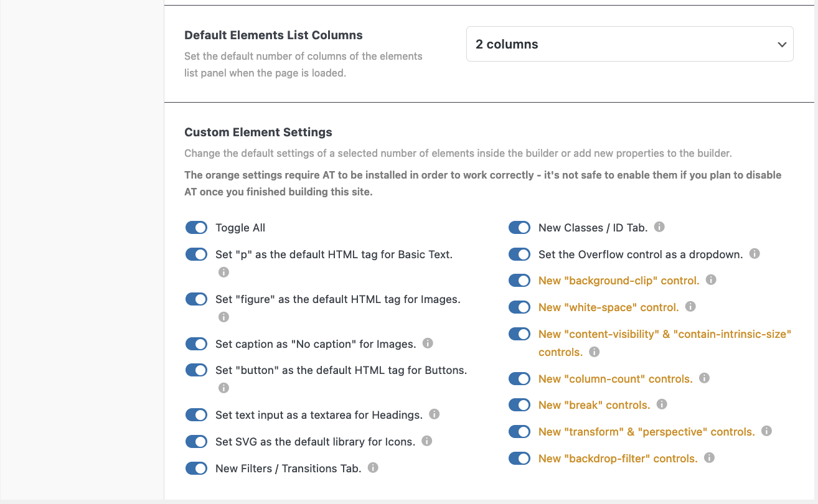Toggle New "backdrop-filter" controls switch
The height and width of the screenshot is (504, 818).
pos(519,459)
